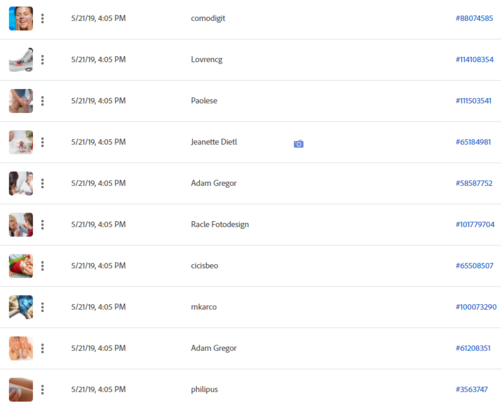This screenshot has width=501, height=410.
Task: Follow the #65184981 asset link
Action: tap(473, 142)
